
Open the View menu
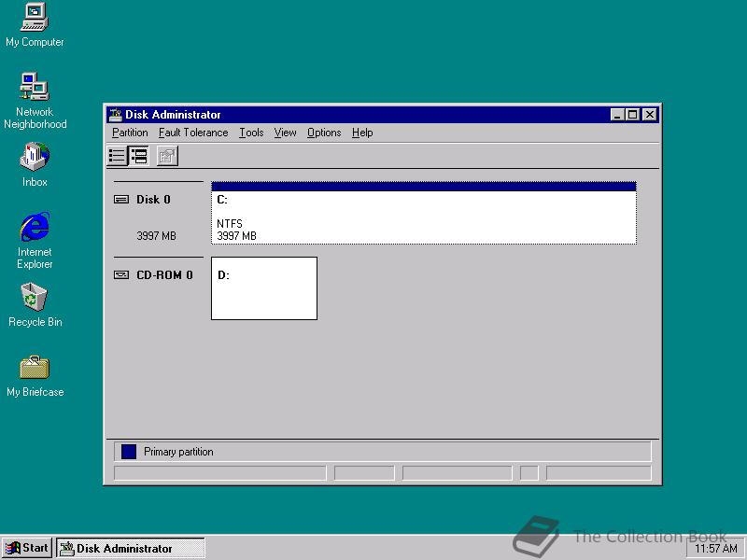286,133
